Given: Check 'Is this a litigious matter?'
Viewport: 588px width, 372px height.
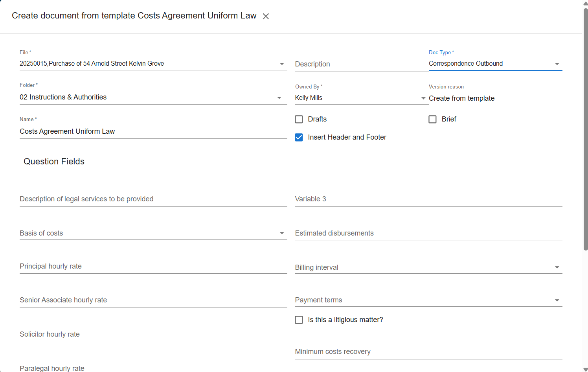Looking at the screenshot, I should click(299, 320).
